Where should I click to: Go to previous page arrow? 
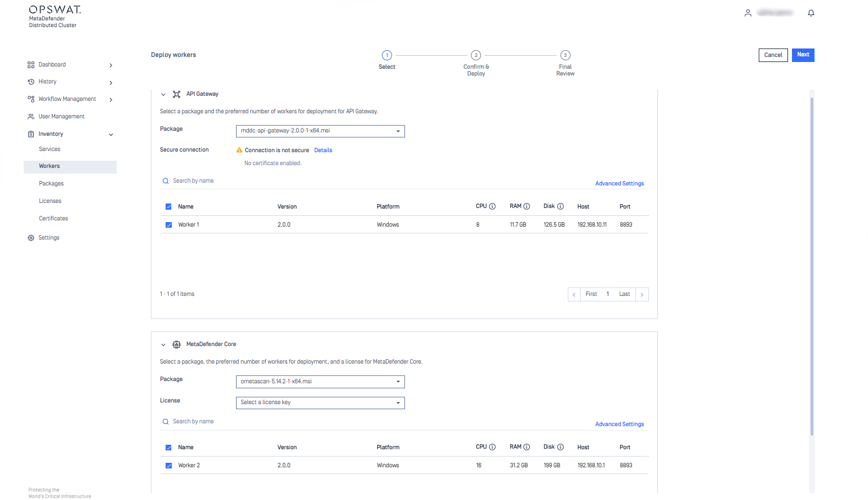574,295
